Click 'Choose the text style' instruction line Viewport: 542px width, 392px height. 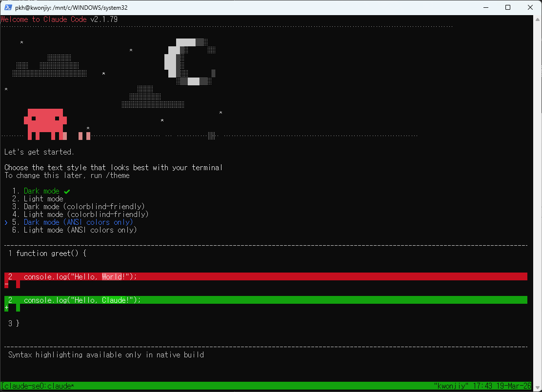(x=113, y=168)
